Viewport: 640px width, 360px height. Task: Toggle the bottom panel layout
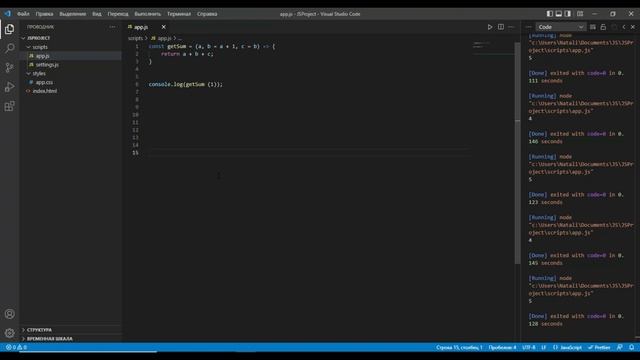click(559, 14)
